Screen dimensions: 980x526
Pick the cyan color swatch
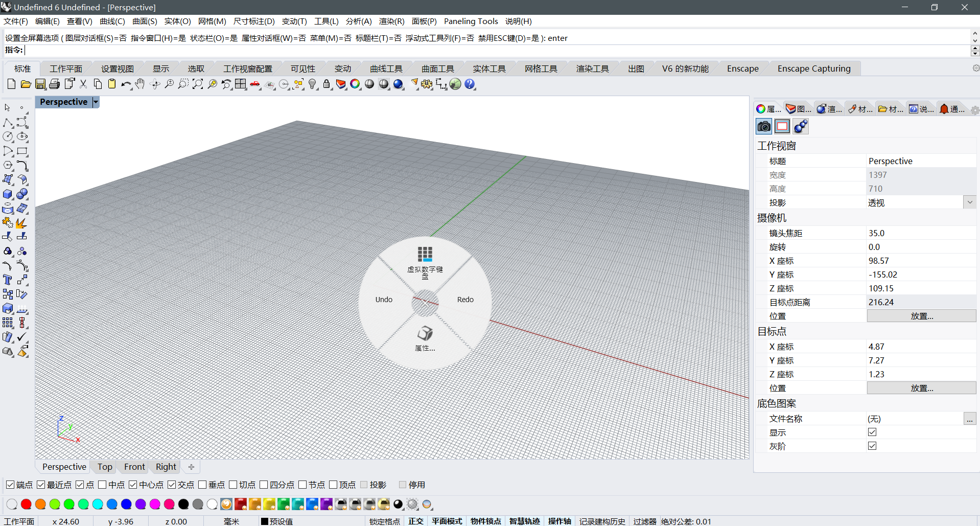click(98, 505)
